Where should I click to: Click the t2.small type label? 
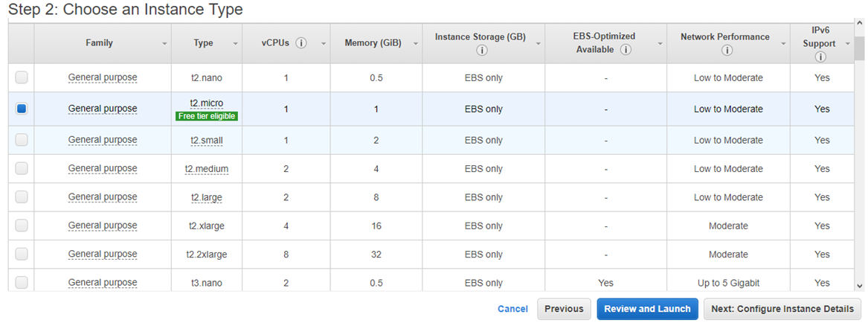pos(207,141)
